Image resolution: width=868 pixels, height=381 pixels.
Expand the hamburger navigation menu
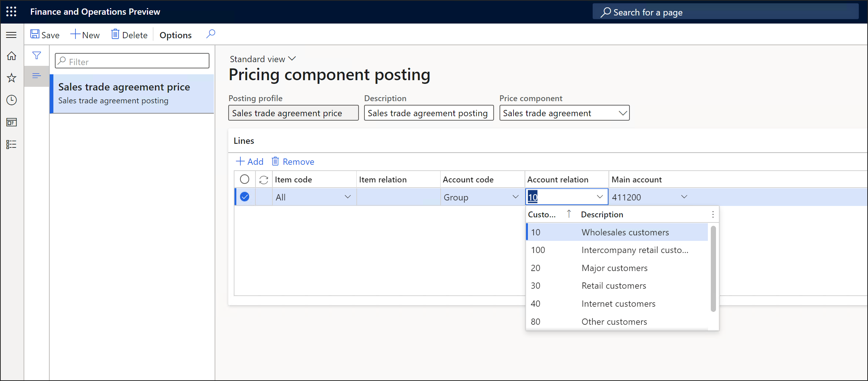(x=11, y=35)
